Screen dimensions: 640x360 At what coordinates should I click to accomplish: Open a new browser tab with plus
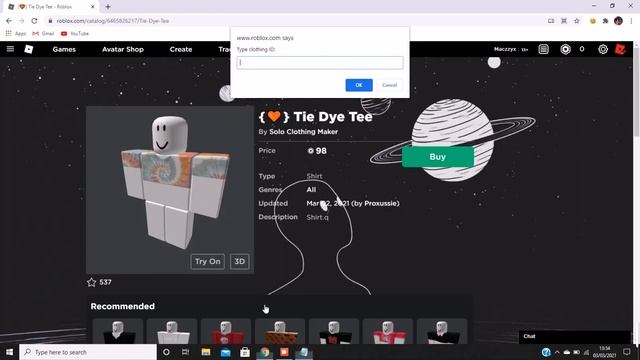coord(108,7)
